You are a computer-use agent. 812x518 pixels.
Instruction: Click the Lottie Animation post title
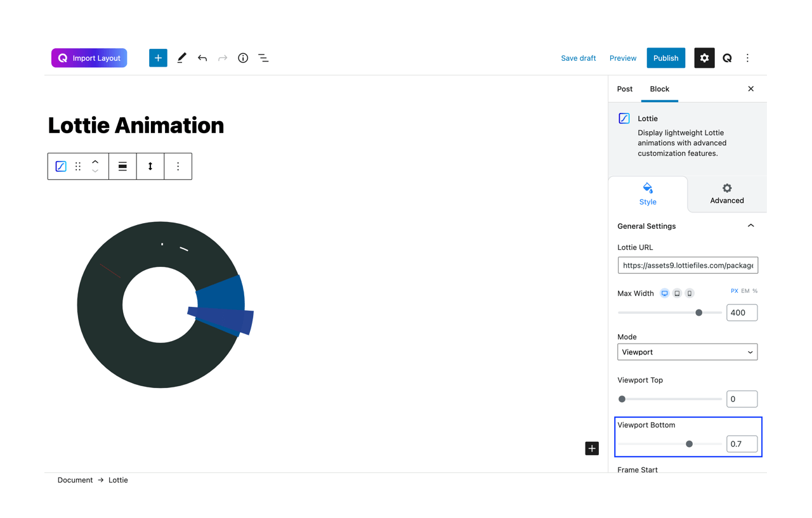coord(136,126)
